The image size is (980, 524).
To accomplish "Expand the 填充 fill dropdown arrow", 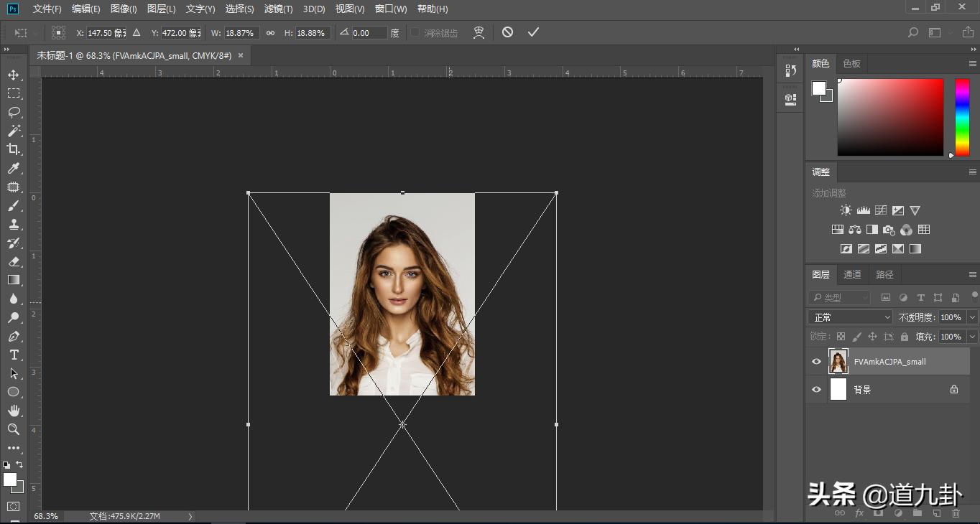I will click(972, 337).
